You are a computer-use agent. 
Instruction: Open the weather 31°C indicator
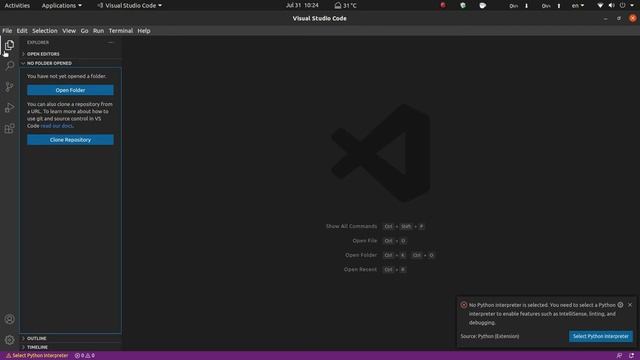point(345,6)
